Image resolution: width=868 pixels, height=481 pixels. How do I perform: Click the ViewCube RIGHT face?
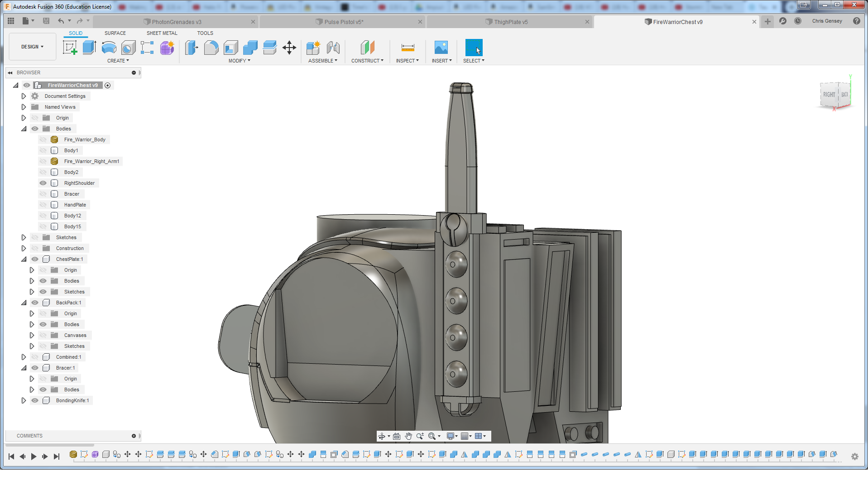829,95
